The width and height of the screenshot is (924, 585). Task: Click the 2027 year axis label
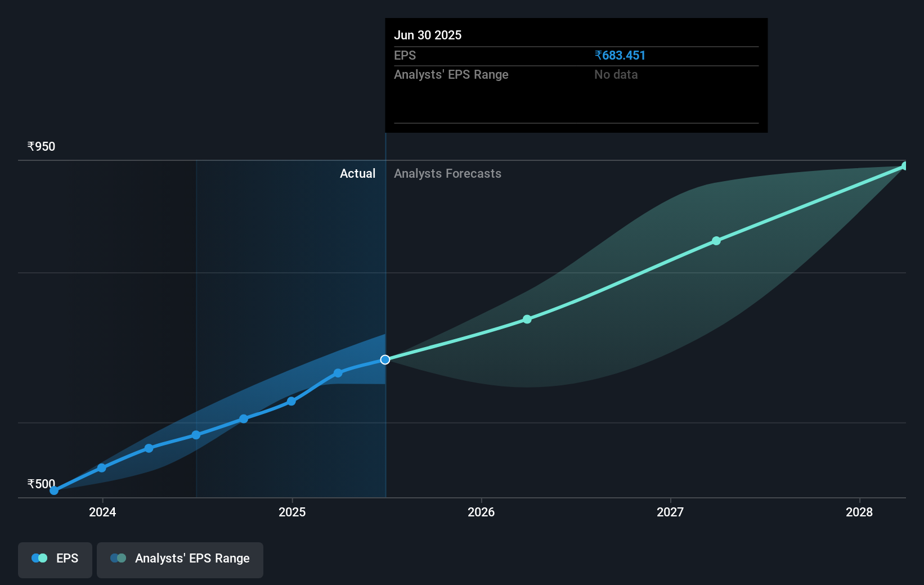click(x=669, y=512)
